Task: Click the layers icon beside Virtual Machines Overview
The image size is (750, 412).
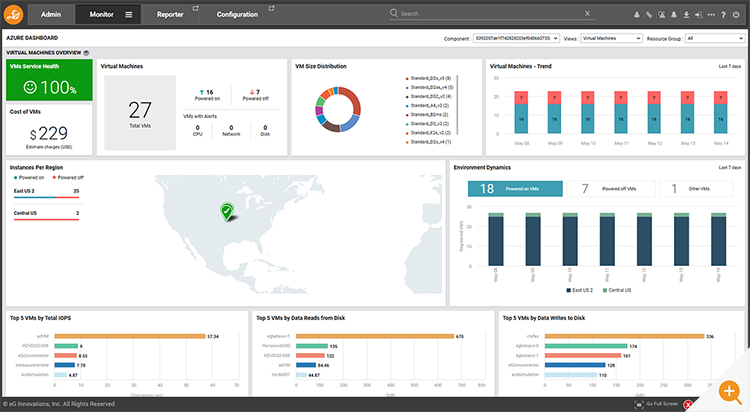Action: point(86,53)
